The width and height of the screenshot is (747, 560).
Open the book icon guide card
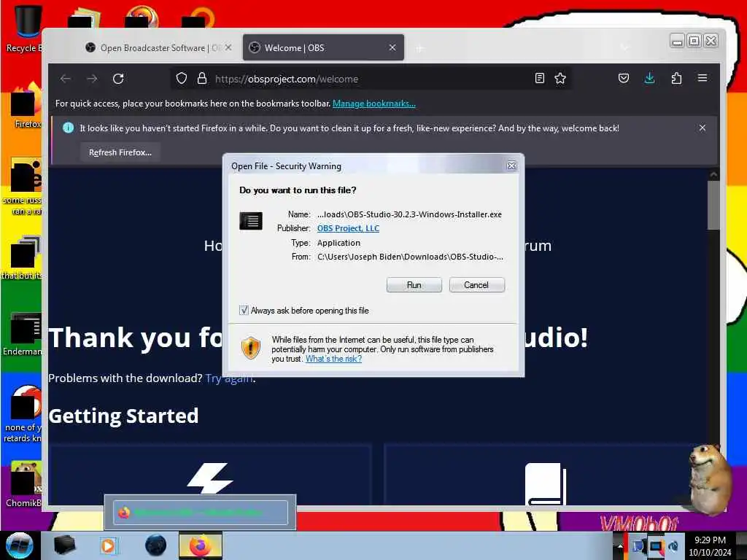(x=546, y=475)
